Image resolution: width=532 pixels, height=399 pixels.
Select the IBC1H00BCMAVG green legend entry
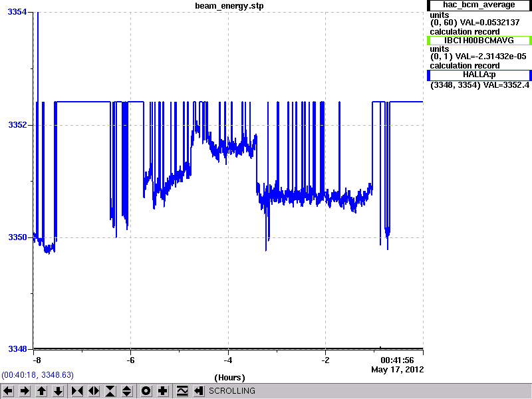[479, 41]
